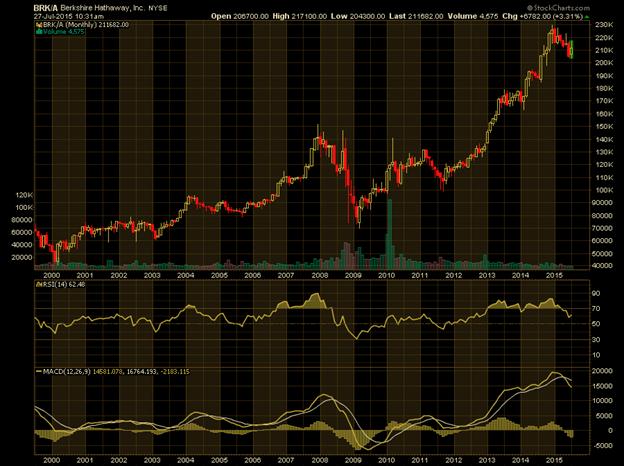Click "2010" on the price panel time axis

386,275
